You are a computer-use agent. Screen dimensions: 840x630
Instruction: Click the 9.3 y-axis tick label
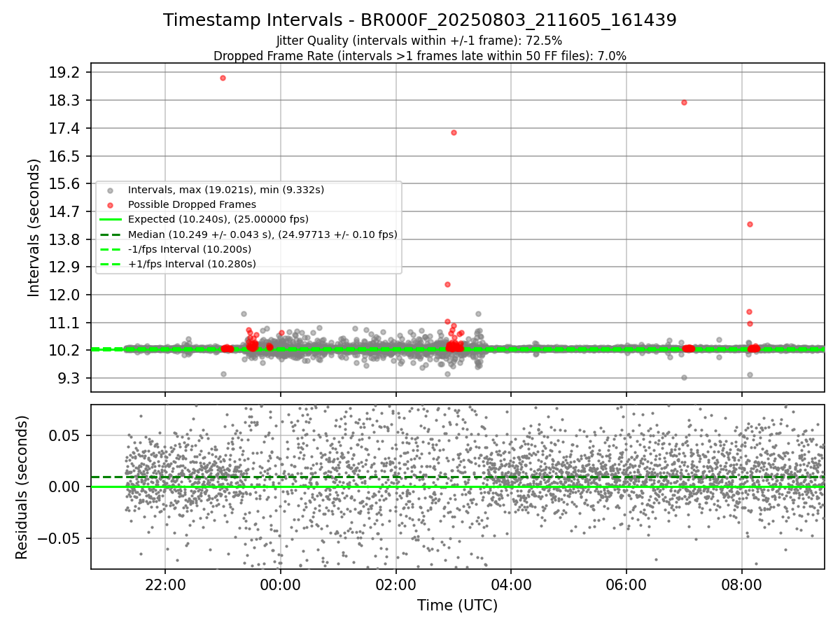click(70, 378)
